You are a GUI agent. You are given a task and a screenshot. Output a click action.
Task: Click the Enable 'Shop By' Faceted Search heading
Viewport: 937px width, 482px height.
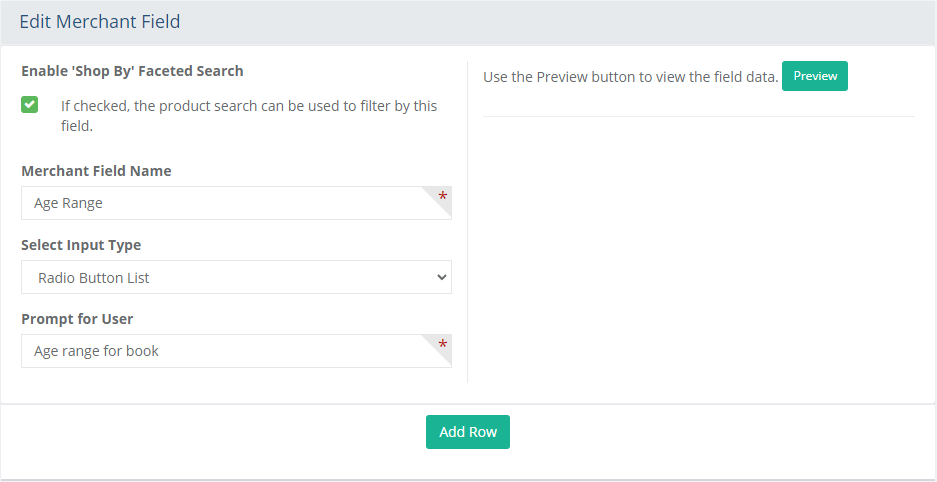pyautogui.click(x=132, y=71)
